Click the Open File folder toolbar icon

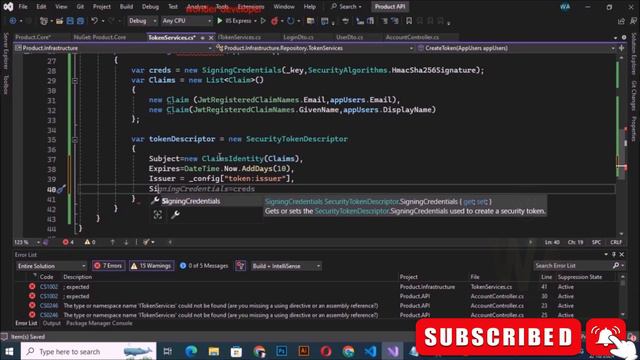(60, 20)
